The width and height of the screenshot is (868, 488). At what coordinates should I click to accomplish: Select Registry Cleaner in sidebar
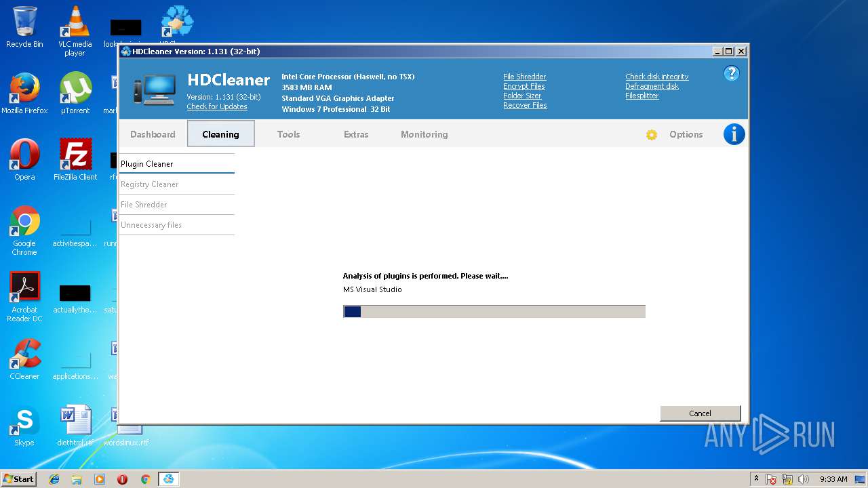tap(177, 184)
